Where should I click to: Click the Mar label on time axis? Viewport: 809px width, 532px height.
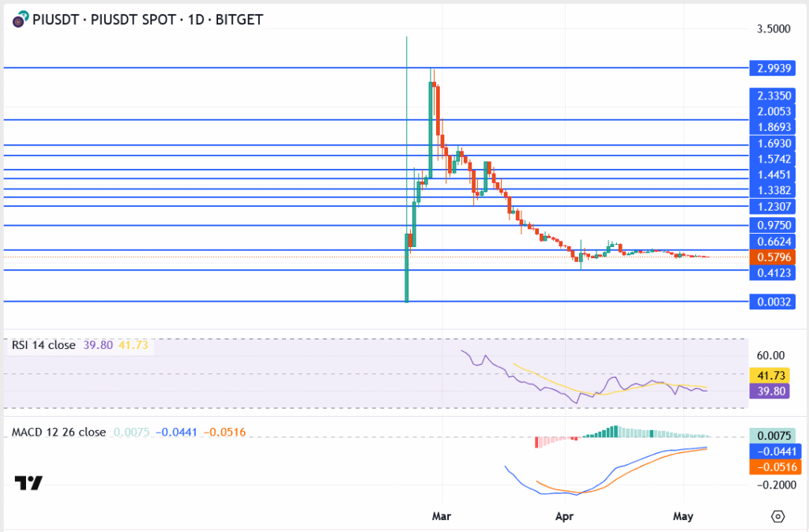(x=442, y=516)
